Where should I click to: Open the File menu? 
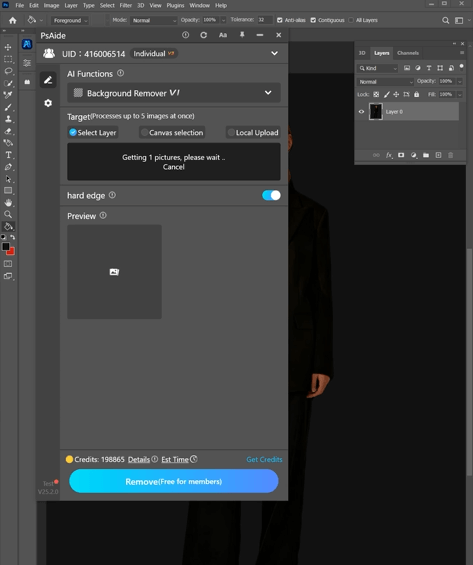[19, 5]
